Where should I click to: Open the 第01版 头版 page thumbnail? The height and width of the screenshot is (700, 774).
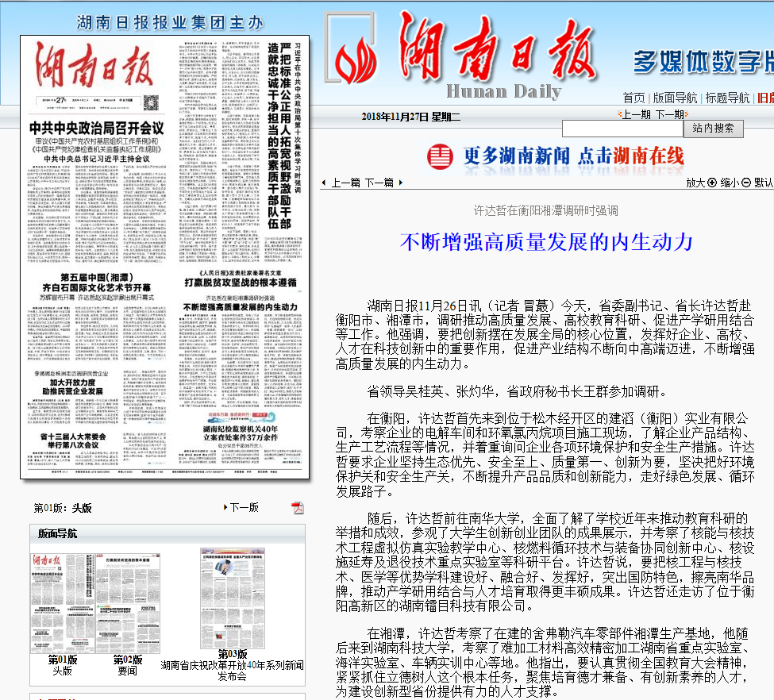point(63,602)
